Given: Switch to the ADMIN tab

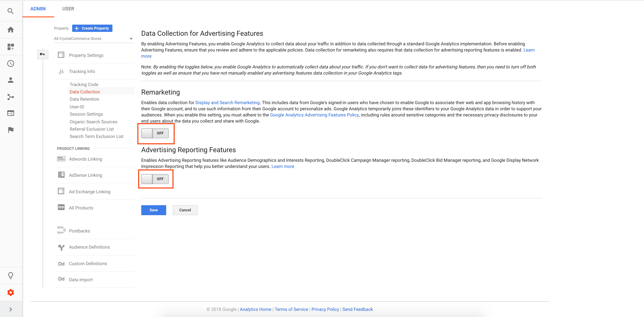Looking at the screenshot, I should [x=38, y=9].
